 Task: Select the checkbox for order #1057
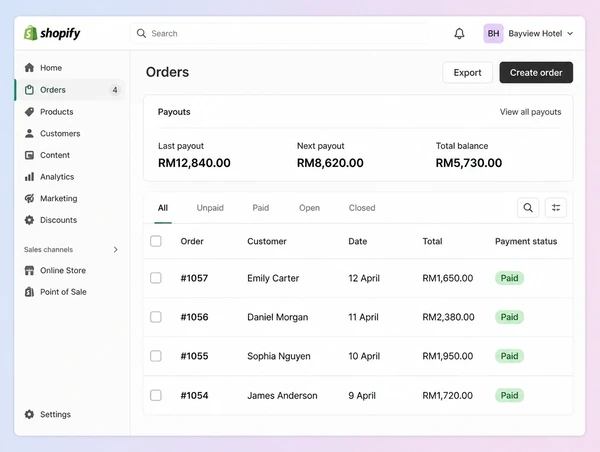156,278
